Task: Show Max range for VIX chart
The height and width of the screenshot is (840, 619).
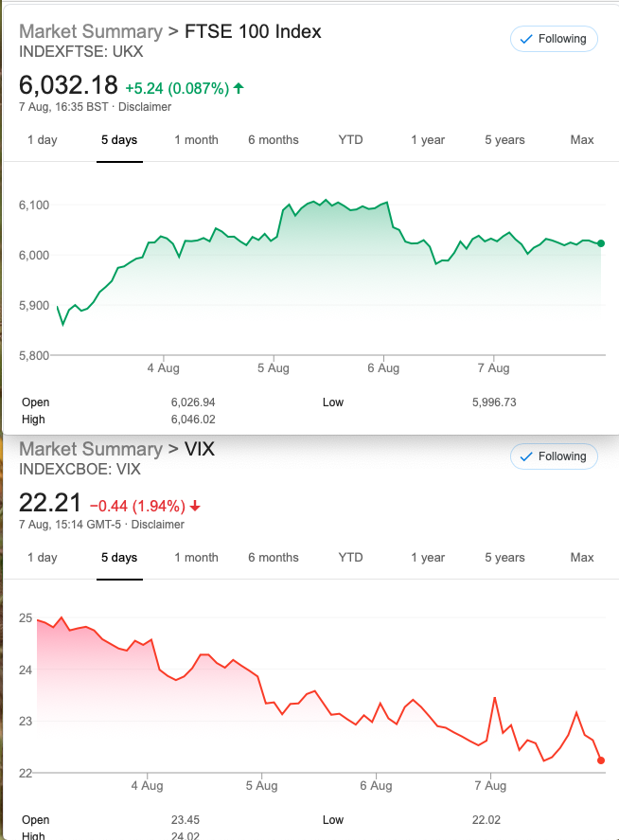Action: 581,558
